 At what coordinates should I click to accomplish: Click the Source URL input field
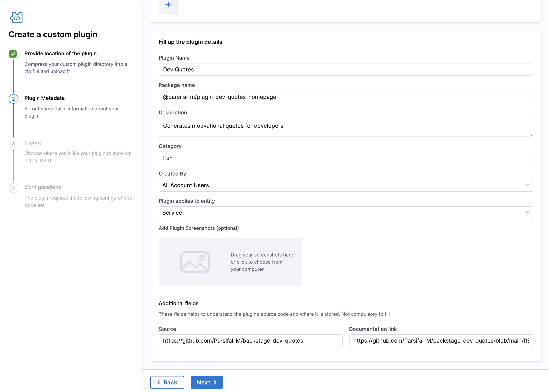coord(250,341)
